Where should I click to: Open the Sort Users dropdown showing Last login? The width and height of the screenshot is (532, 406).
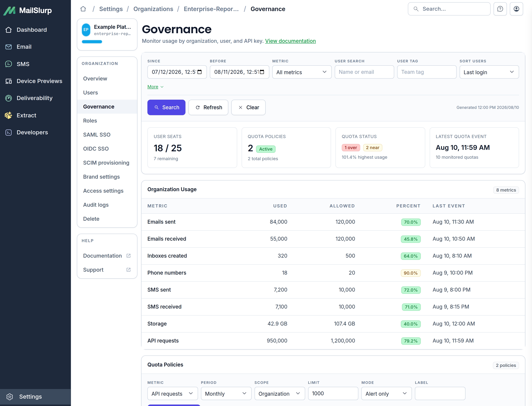489,72
